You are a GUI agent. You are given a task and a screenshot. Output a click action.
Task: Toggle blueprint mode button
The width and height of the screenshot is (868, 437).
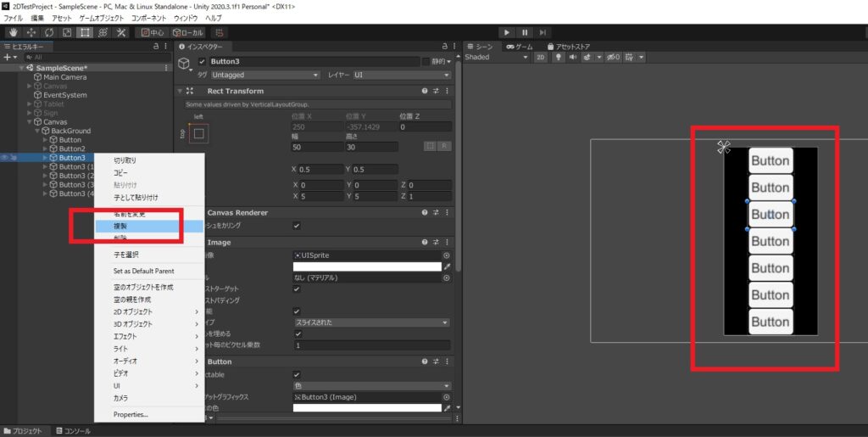pos(430,146)
